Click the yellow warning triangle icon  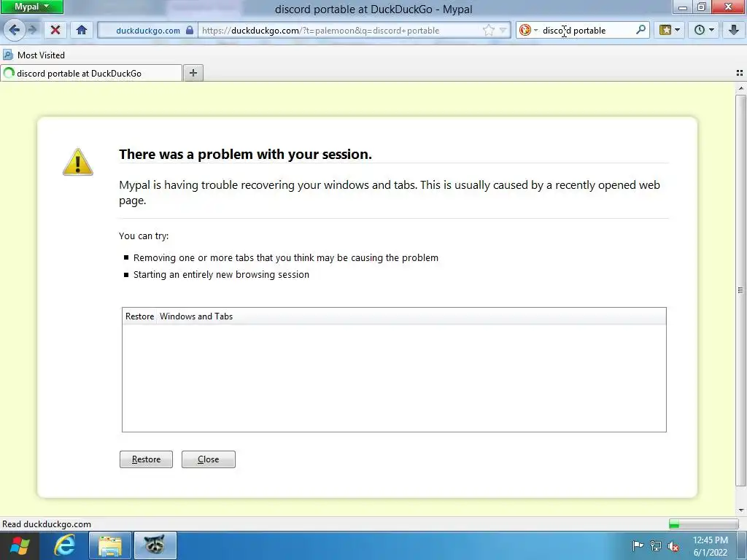pos(77,162)
